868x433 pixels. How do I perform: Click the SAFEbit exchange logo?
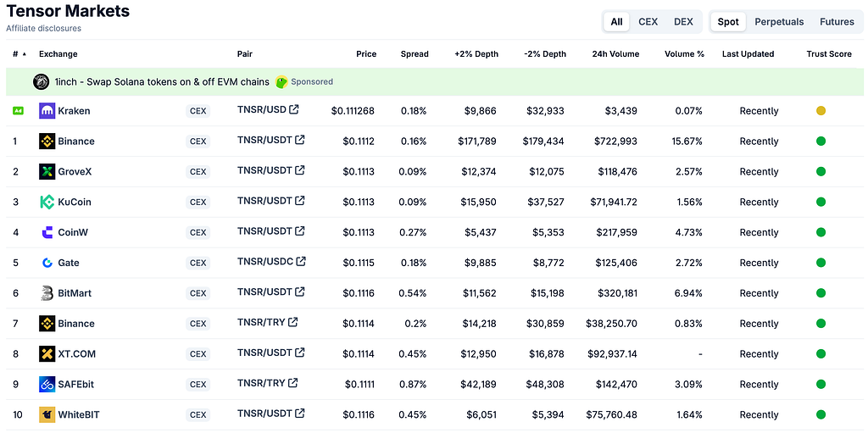click(x=47, y=384)
